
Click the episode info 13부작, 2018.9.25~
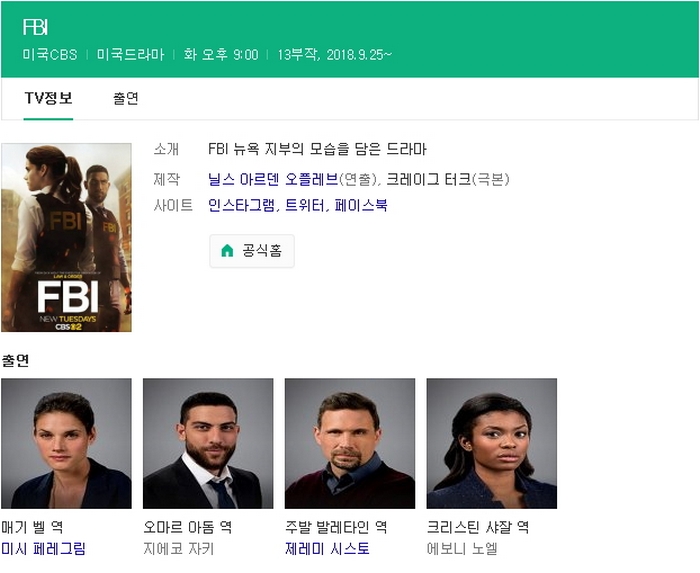pos(335,55)
